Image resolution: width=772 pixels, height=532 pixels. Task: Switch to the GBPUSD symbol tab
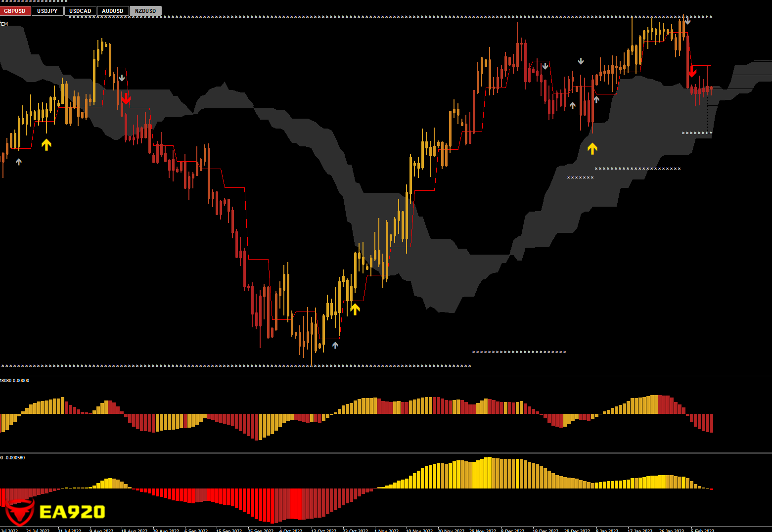pyautogui.click(x=15, y=11)
